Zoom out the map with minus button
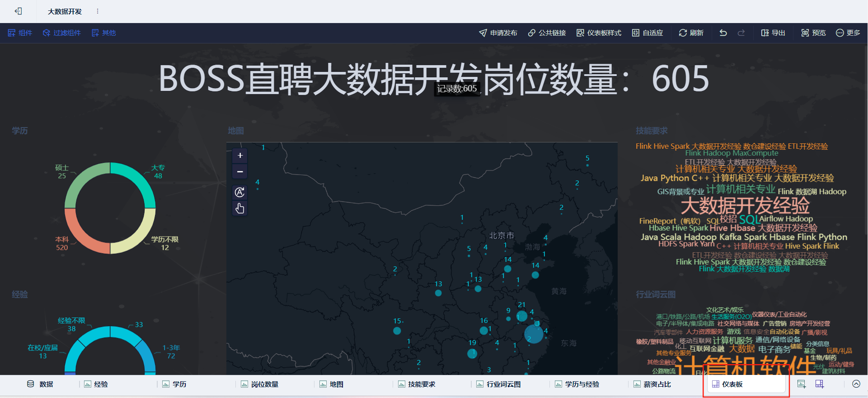The image size is (868, 398). (240, 171)
